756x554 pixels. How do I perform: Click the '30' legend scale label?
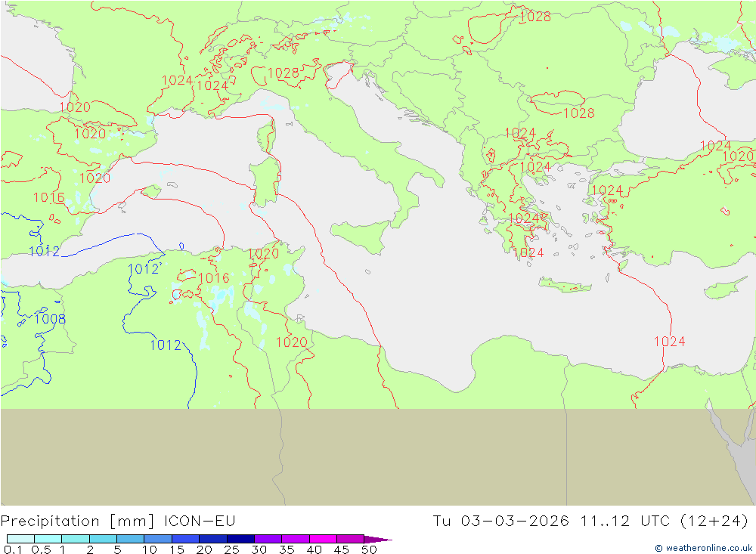click(259, 549)
